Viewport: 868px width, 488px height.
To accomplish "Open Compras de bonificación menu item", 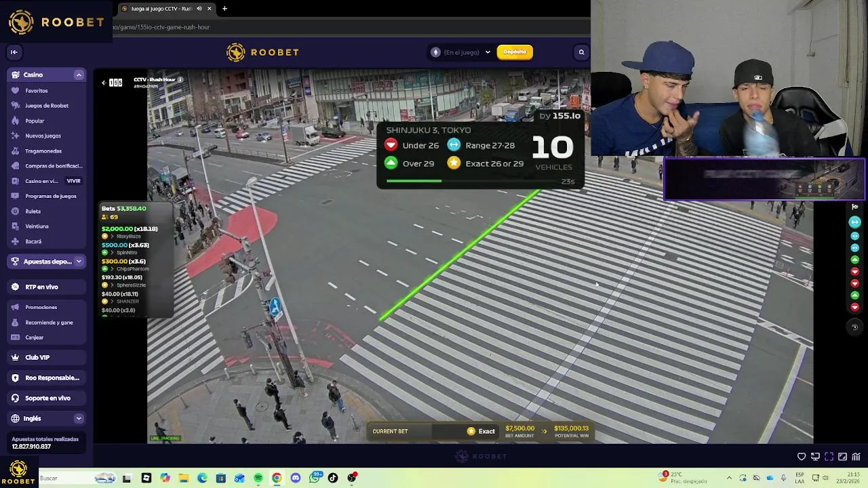I will point(46,166).
